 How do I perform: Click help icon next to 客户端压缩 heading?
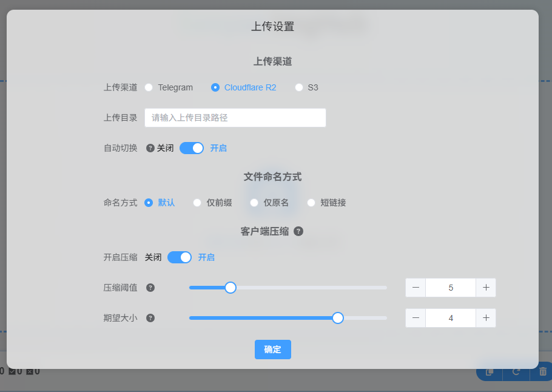[x=298, y=231]
